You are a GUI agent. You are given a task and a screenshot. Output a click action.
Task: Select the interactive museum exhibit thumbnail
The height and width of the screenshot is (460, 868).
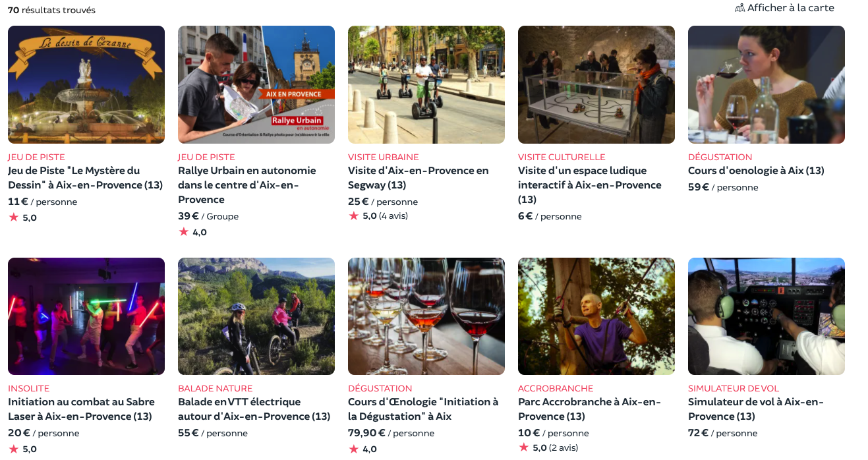(x=596, y=84)
